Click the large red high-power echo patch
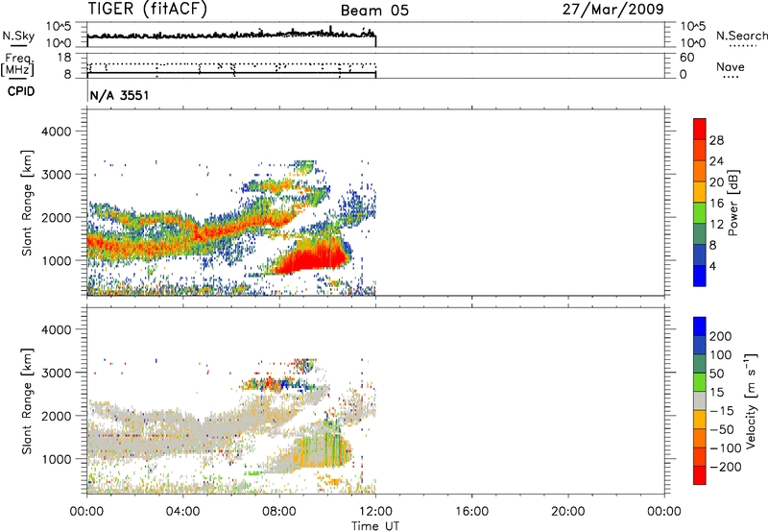The height and width of the screenshot is (532, 768). pyautogui.click(x=314, y=259)
